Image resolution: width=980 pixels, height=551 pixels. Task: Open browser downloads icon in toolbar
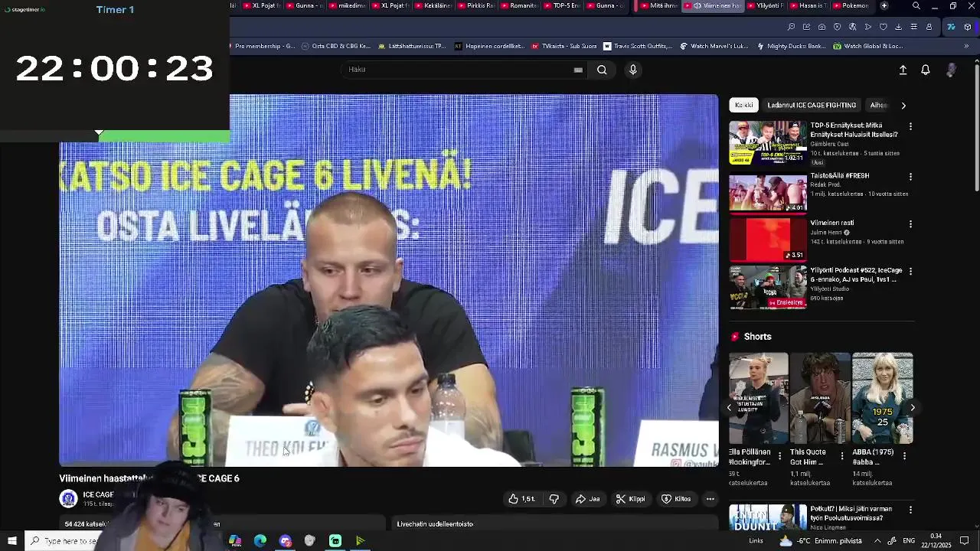(x=898, y=27)
